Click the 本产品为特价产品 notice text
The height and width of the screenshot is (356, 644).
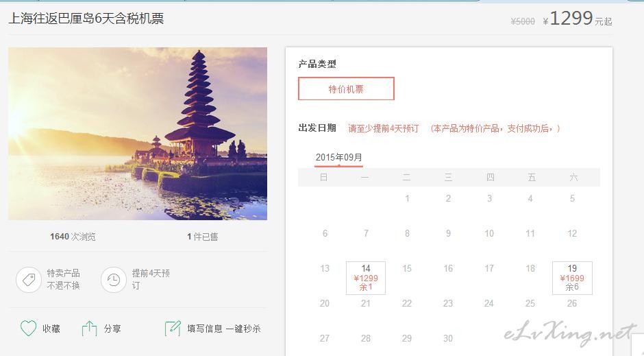point(495,128)
